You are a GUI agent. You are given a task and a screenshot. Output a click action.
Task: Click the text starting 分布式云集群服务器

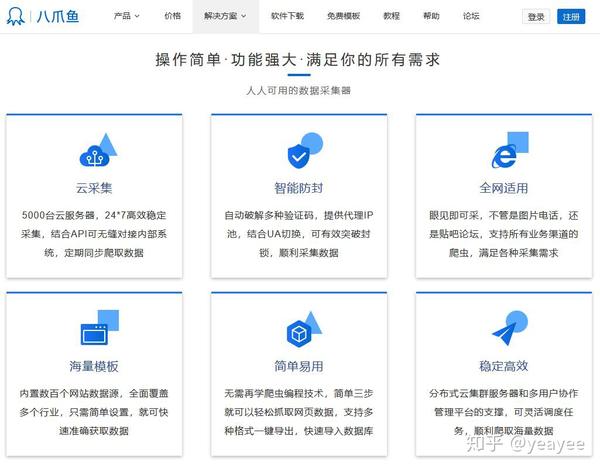504,412
